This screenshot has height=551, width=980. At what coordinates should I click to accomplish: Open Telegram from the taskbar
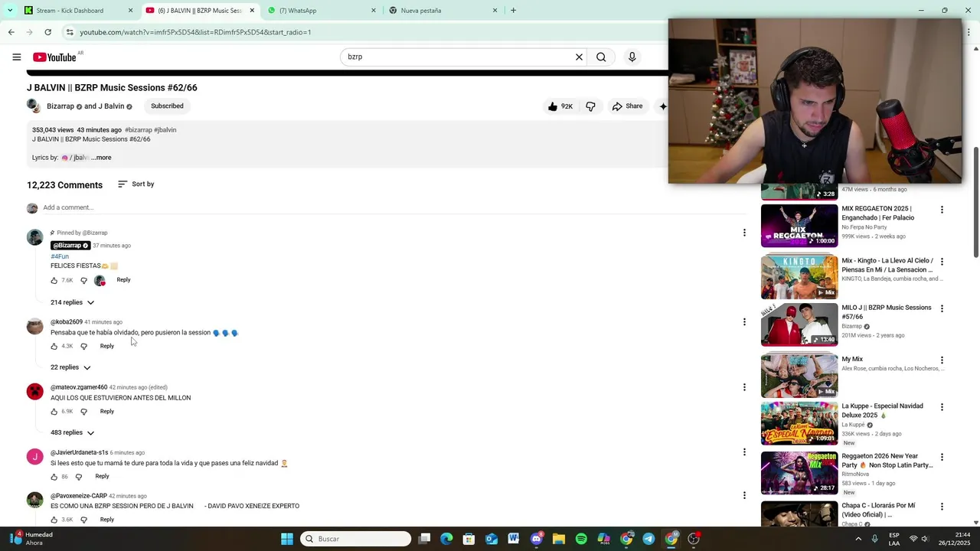point(648,539)
